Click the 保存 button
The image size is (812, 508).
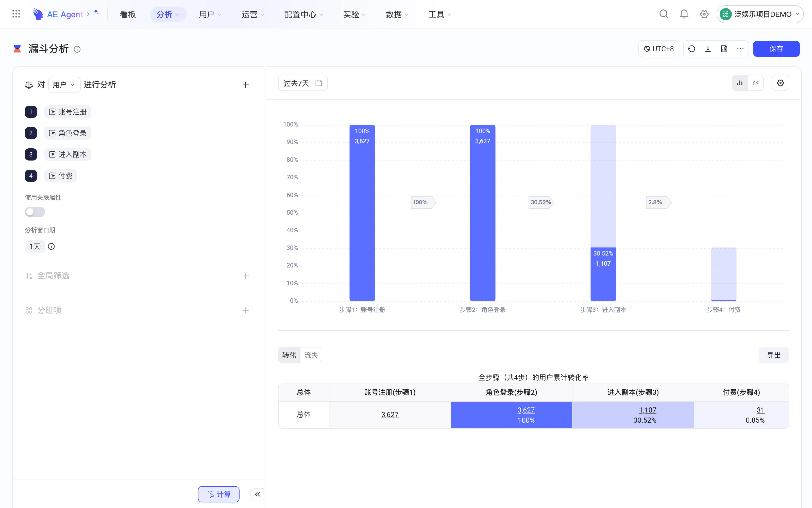point(776,49)
